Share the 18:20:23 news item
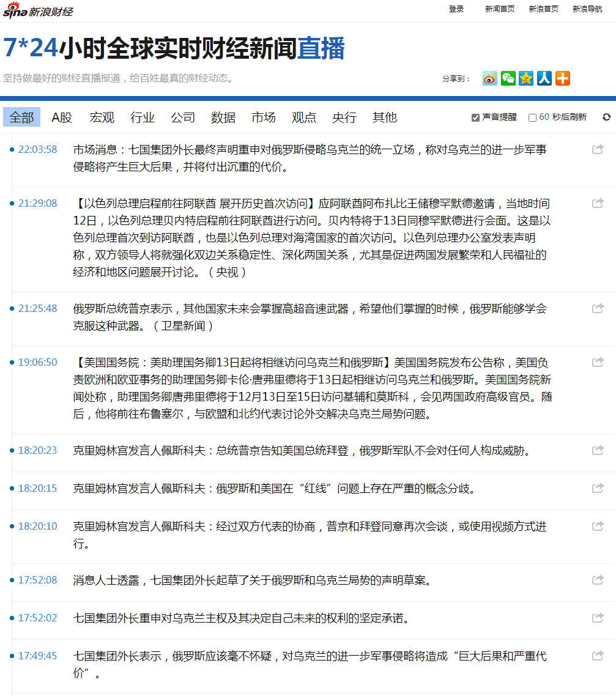This screenshot has width=616, height=696. tap(598, 450)
